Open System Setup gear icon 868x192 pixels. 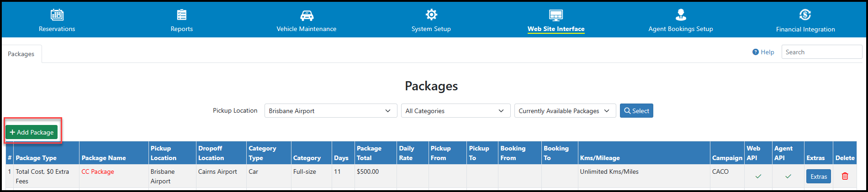coord(431,15)
